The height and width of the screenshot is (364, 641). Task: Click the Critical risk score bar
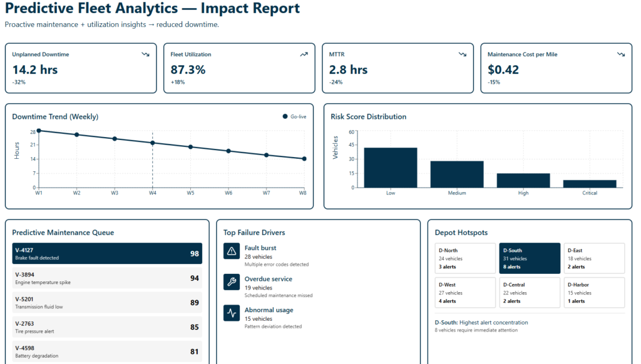pos(589,183)
